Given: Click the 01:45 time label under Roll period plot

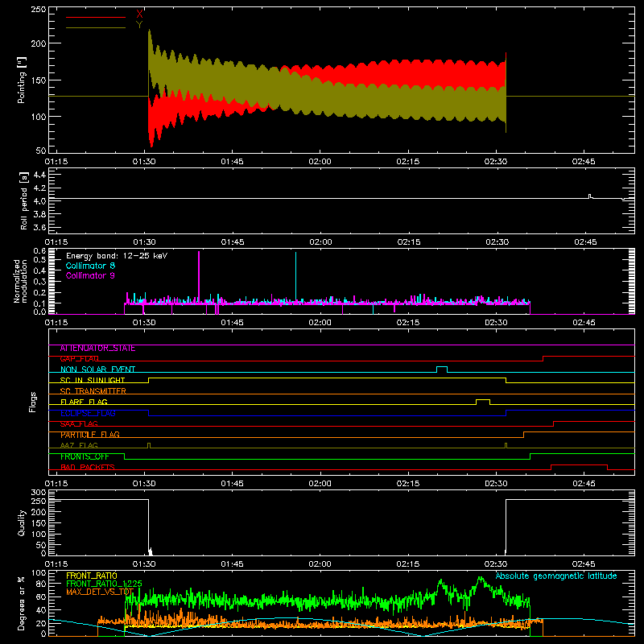Looking at the screenshot, I should [233, 242].
